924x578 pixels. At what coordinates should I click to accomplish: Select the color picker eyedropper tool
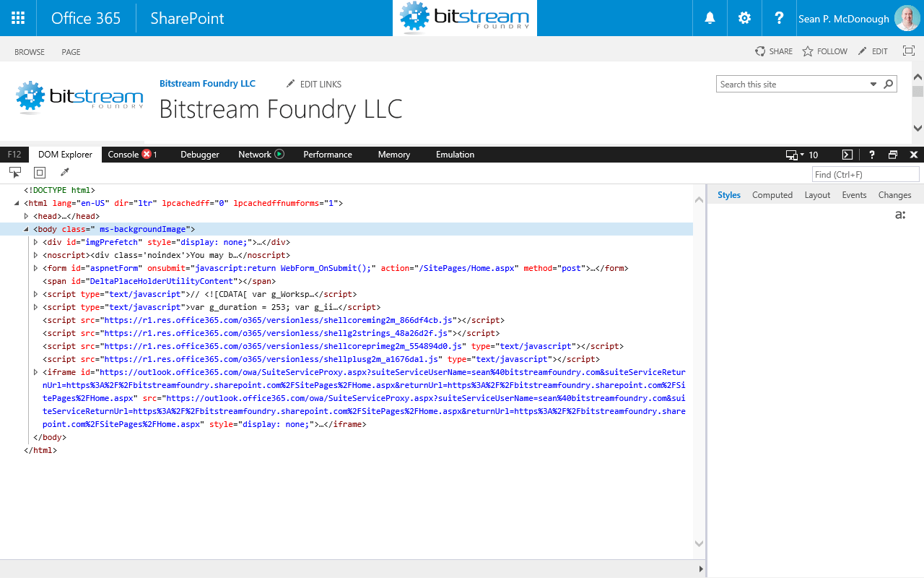pos(64,173)
